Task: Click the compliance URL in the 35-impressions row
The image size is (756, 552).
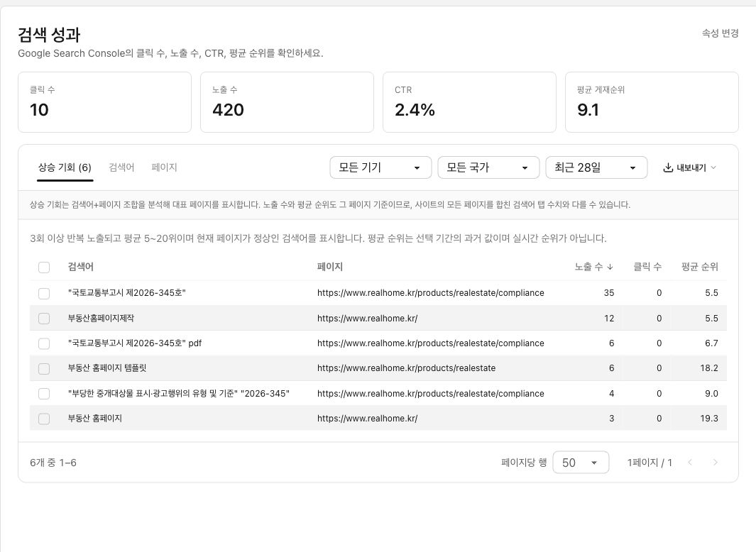Action: pyautogui.click(x=431, y=293)
